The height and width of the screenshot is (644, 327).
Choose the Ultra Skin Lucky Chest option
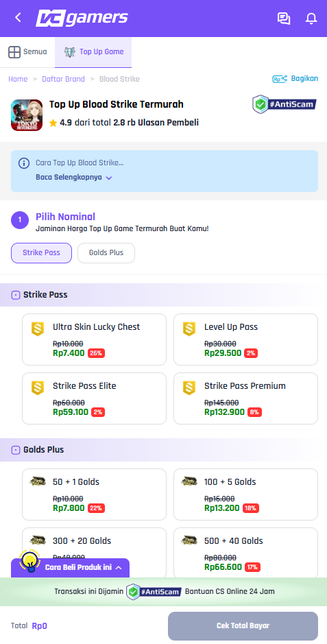pos(94,339)
